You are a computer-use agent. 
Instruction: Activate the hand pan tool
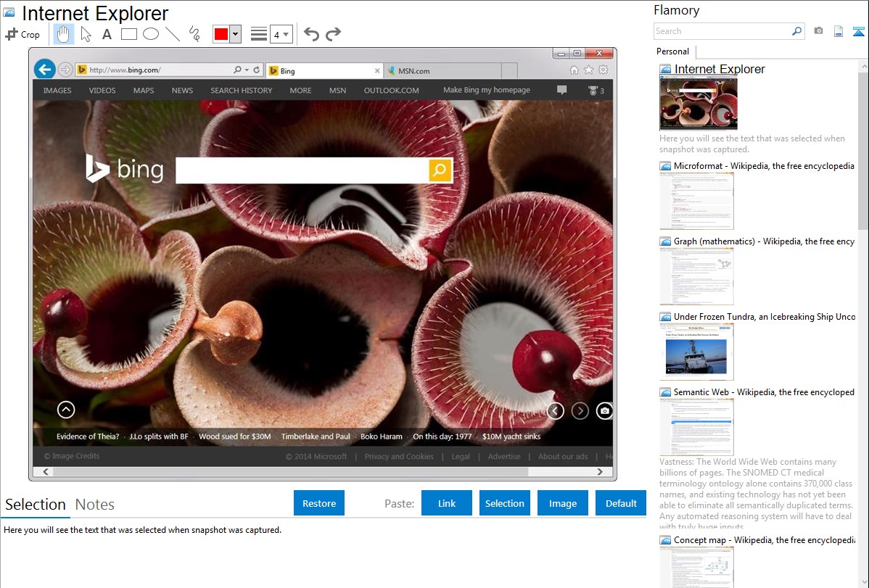63,34
